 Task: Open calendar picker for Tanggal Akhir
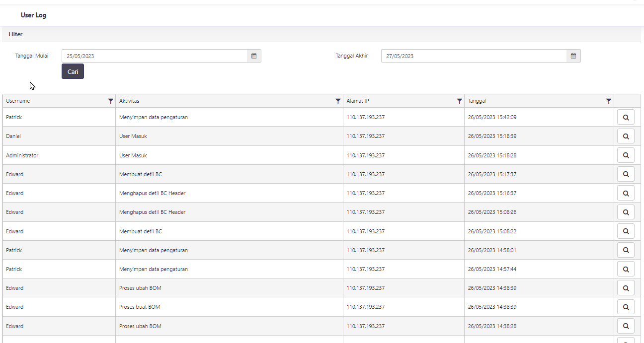tap(573, 56)
